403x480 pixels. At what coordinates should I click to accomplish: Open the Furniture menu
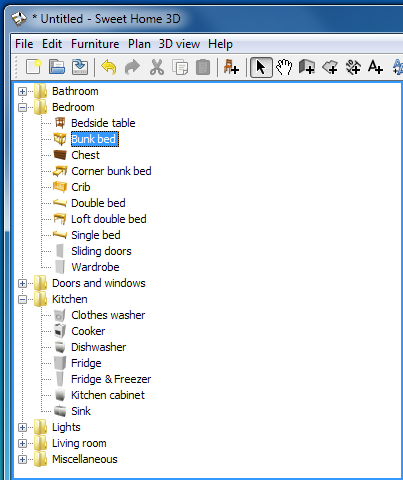95,44
